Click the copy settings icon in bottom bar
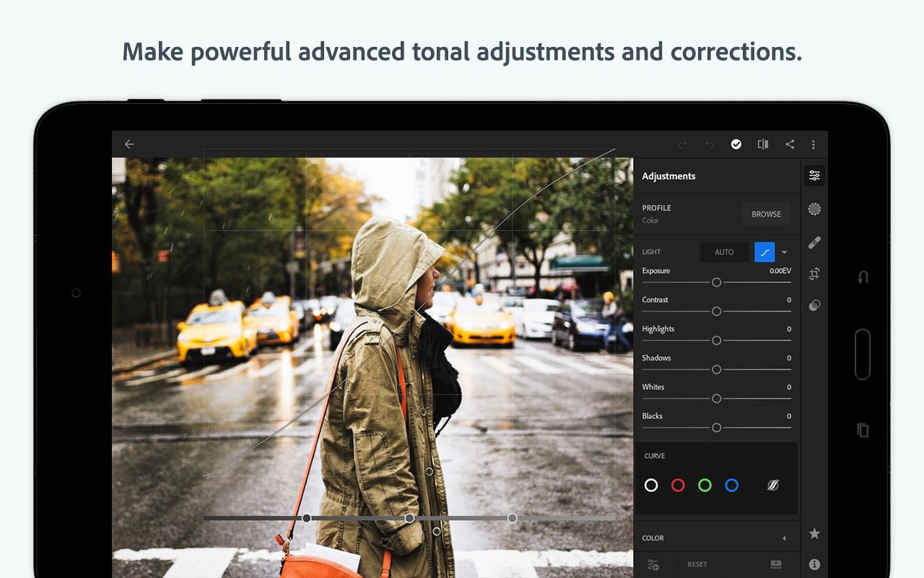 tap(653, 564)
